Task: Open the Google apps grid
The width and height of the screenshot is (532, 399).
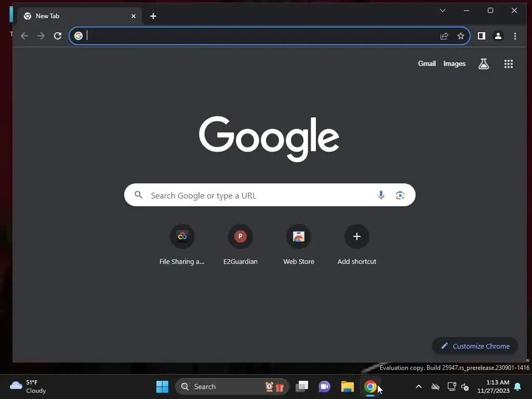Action: (x=508, y=64)
